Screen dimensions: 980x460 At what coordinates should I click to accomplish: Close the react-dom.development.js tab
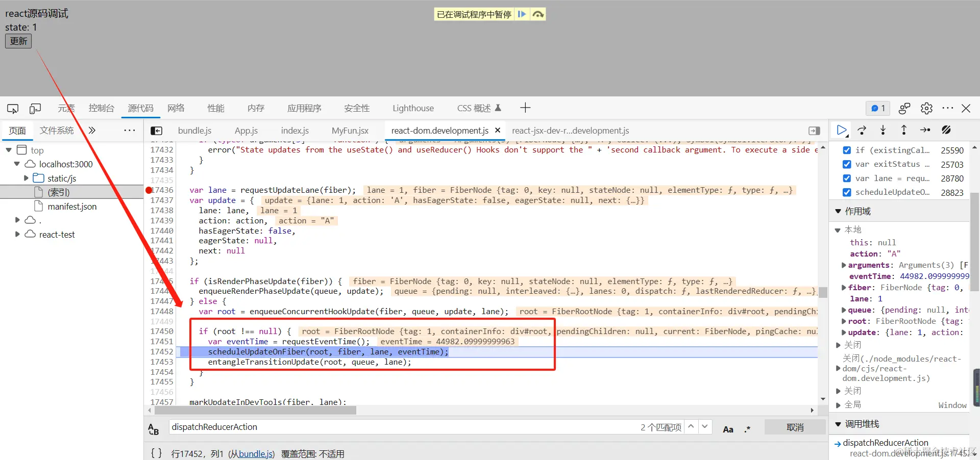point(498,130)
